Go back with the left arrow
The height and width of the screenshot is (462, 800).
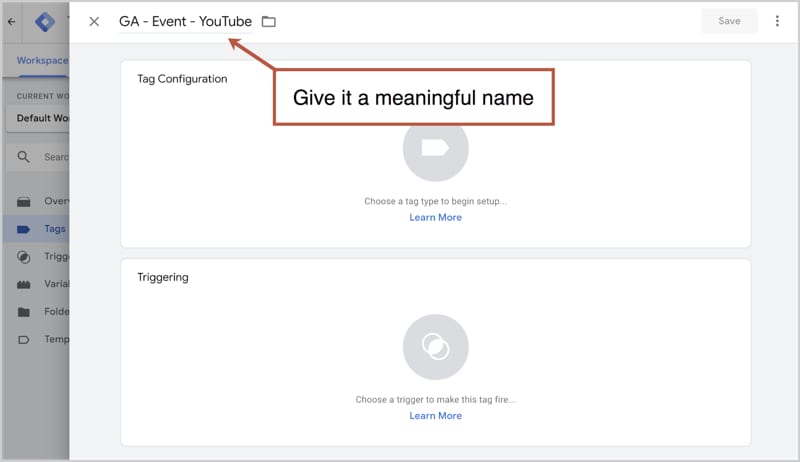pos(11,21)
